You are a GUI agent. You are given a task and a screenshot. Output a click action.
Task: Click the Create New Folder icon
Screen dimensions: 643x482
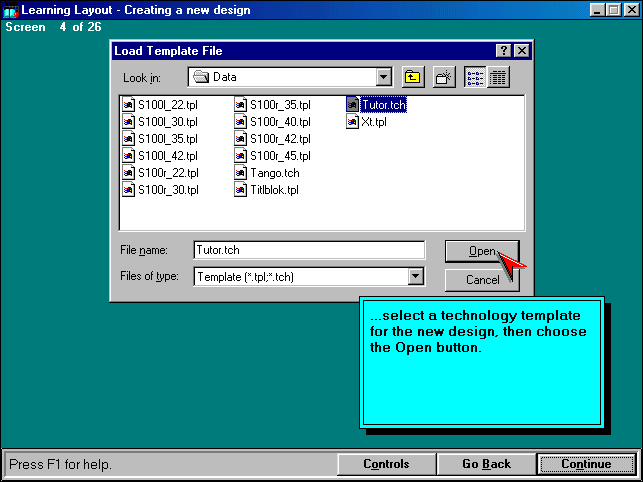click(x=444, y=77)
